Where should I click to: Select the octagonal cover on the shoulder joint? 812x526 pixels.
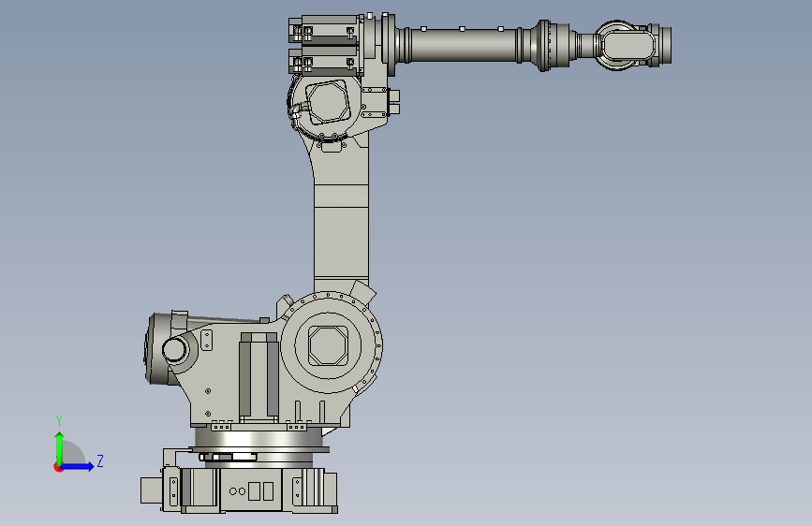point(328,345)
